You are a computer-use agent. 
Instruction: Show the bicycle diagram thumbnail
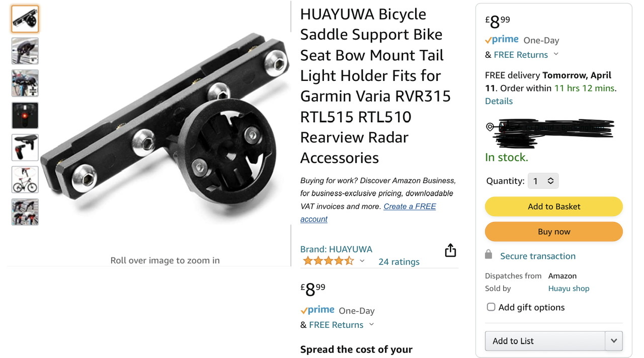pyautogui.click(x=25, y=180)
